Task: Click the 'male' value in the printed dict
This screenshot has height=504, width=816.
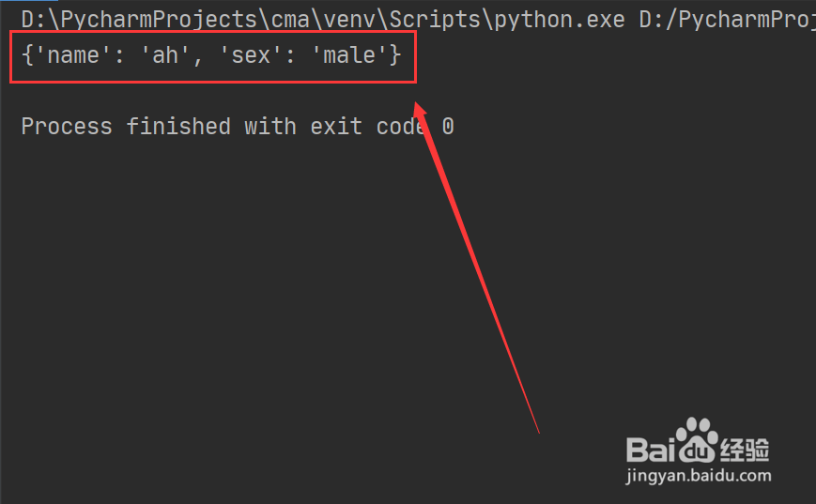Action: click(x=349, y=55)
